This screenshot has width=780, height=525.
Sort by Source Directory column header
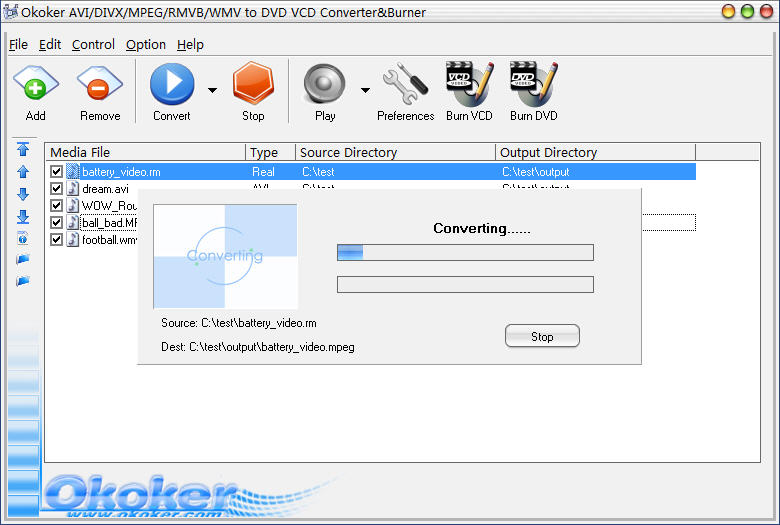pyautogui.click(x=395, y=152)
